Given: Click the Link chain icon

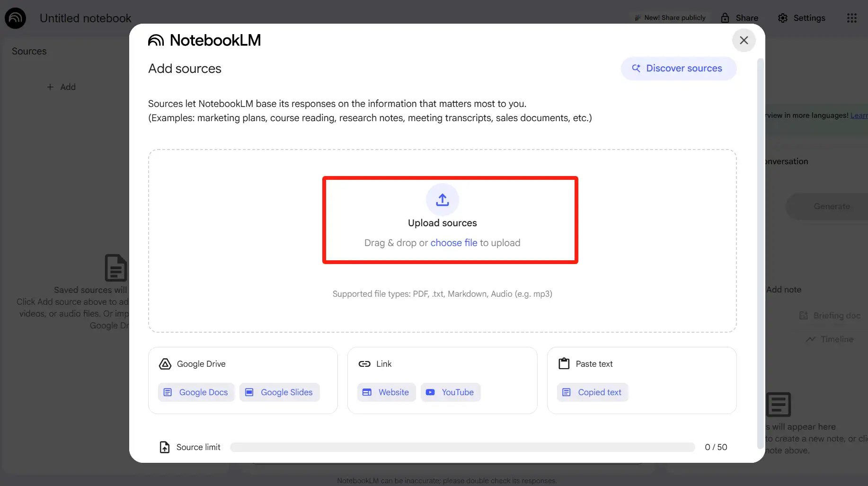Looking at the screenshot, I should [x=364, y=364].
